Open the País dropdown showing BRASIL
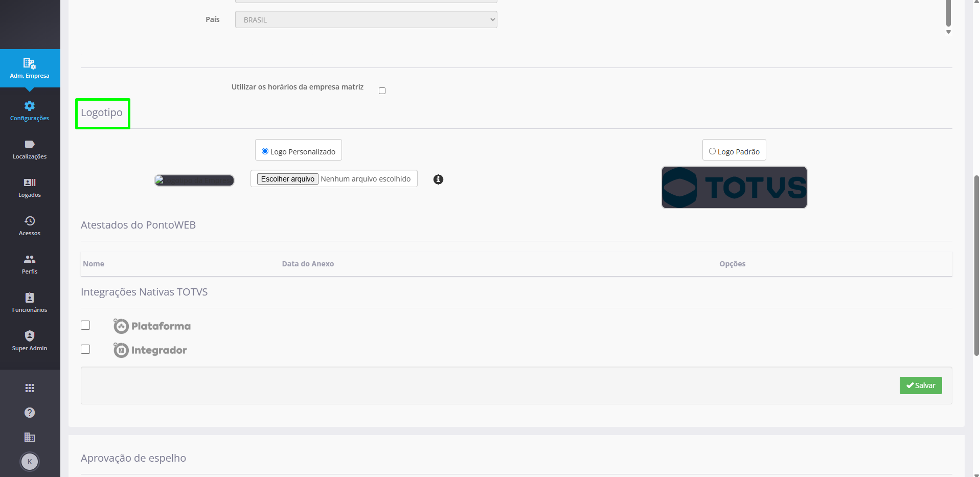 [x=366, y=19]
